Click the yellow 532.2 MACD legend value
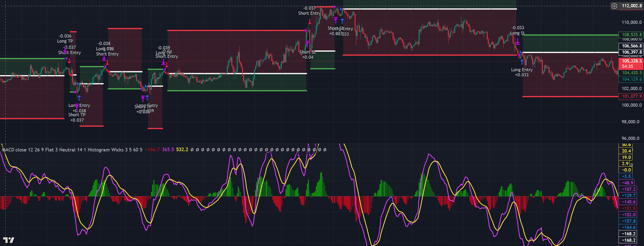The width and height of the screenshot is (644, 246). 182,150
